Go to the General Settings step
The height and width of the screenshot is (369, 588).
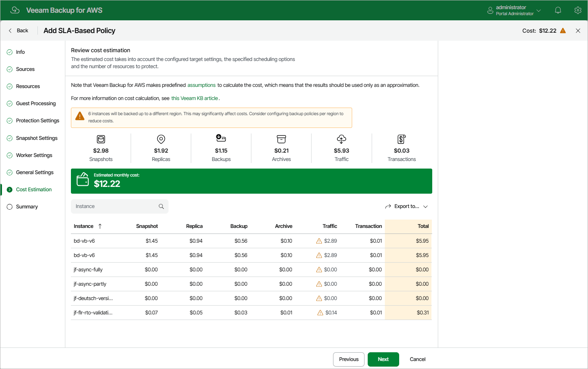pos(35,173)
